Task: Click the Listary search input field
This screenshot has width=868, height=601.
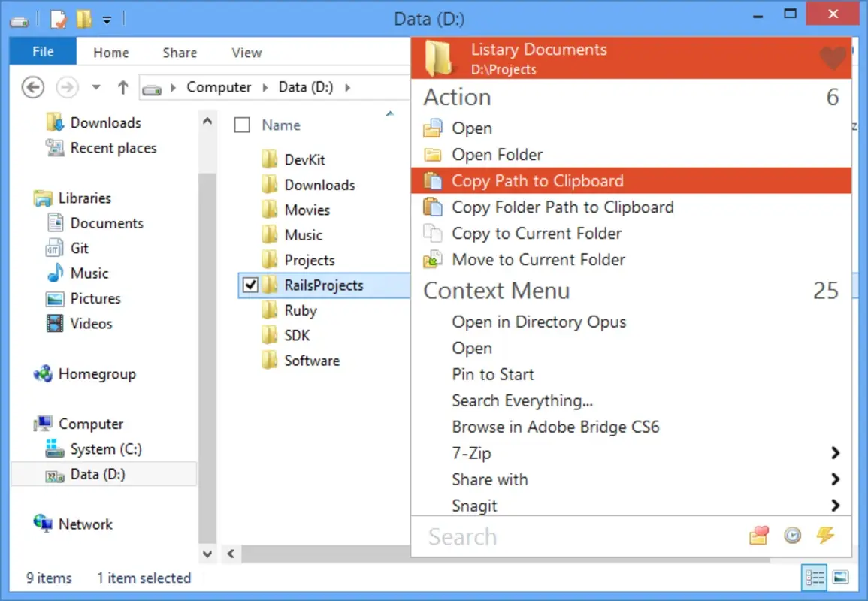Action: pos(571,536)
